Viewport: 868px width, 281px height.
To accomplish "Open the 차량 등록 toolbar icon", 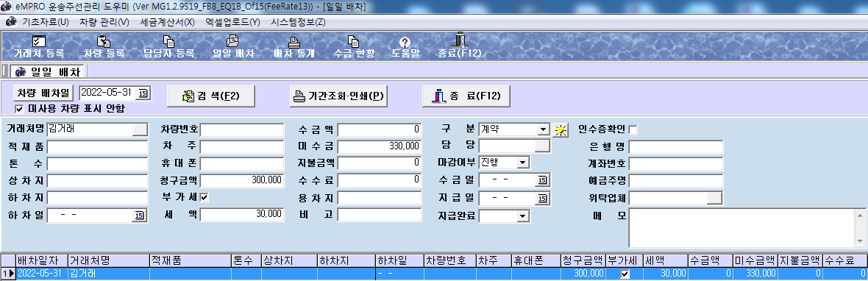I will click(104, 41).
